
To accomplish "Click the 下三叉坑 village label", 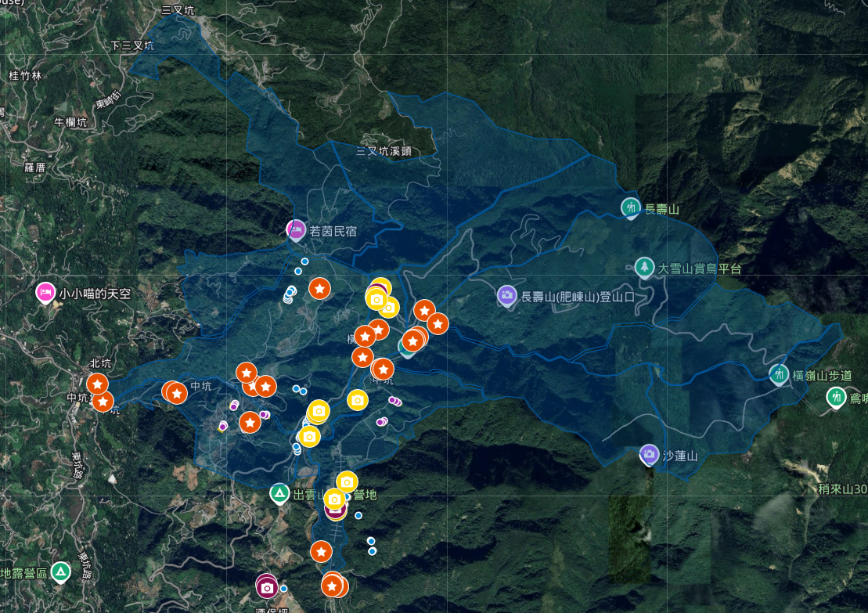I will (132, 45).
